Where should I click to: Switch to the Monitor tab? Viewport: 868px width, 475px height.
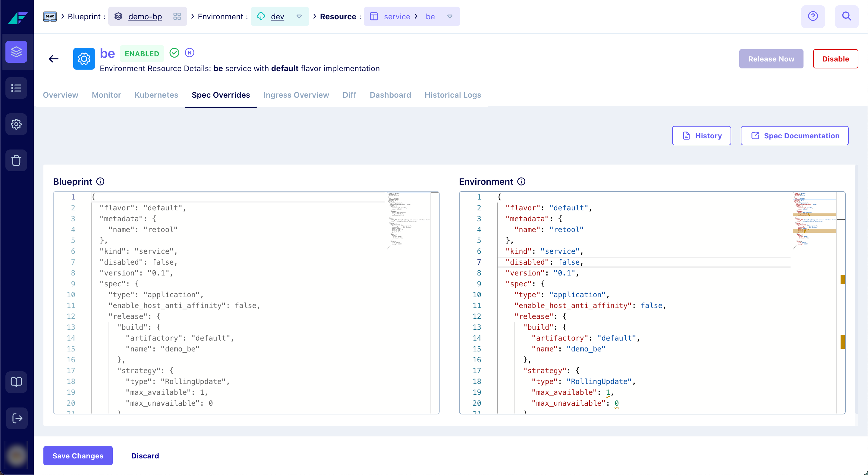(106, 95)
